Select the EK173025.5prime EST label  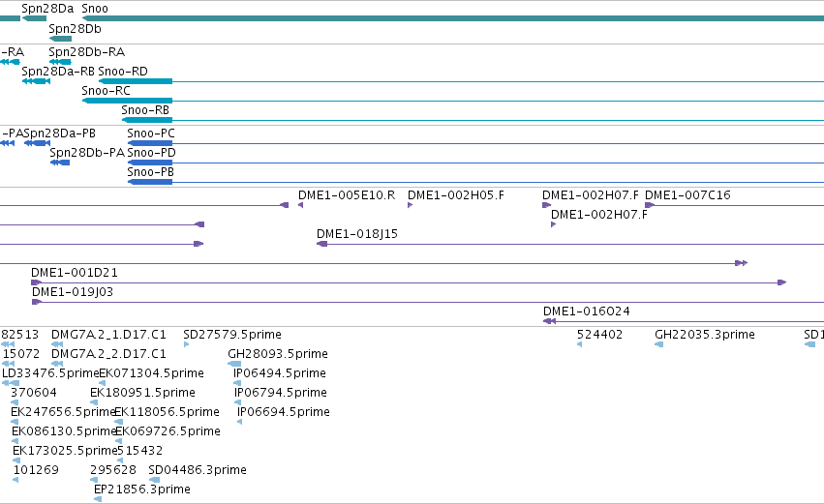65,451
